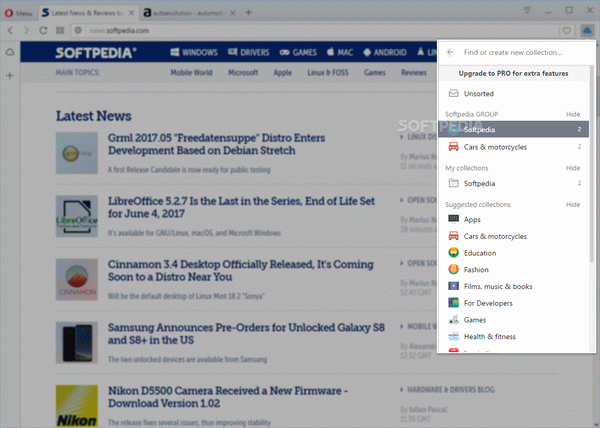Click the LibreOffice article thumbnail
The image size is (600, 428).
(x=77, y=216)
